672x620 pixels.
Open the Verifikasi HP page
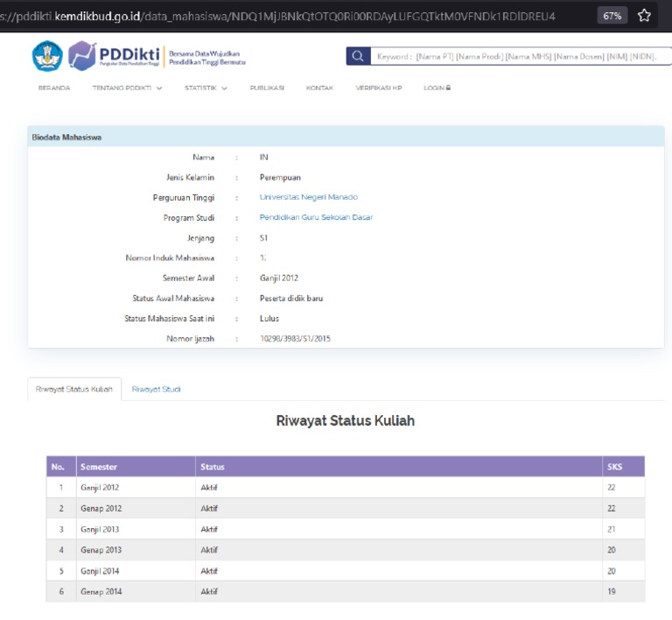(x=379, y=88)
